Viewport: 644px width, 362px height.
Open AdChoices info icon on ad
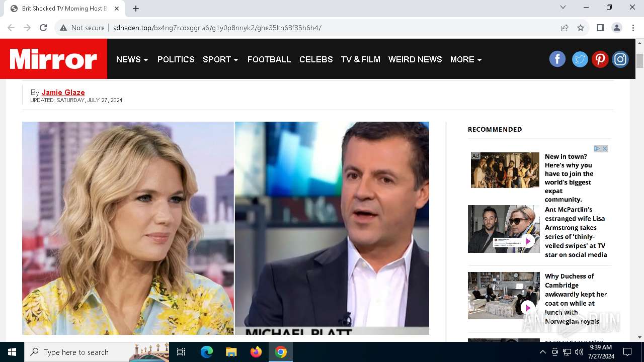(597, 148)
